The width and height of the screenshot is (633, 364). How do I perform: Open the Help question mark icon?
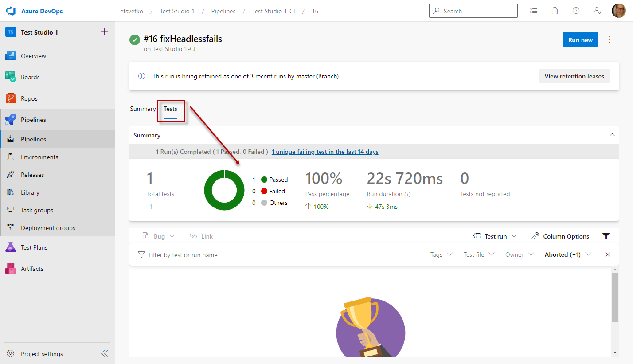point(576,11)
